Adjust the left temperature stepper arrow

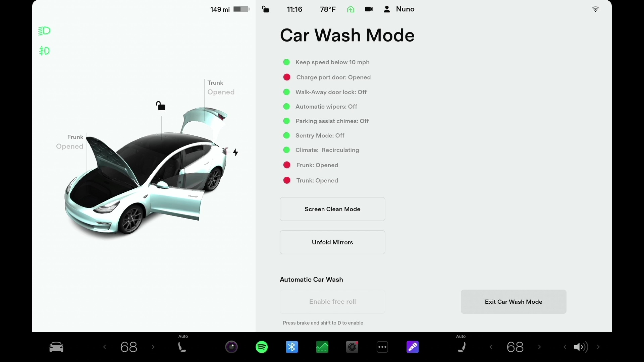[x=104, y=347]
